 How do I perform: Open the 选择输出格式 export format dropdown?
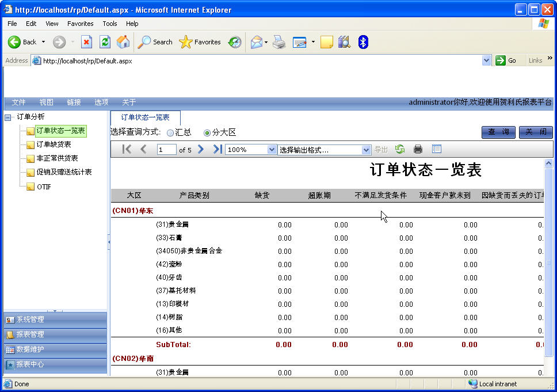pos(366,150)
